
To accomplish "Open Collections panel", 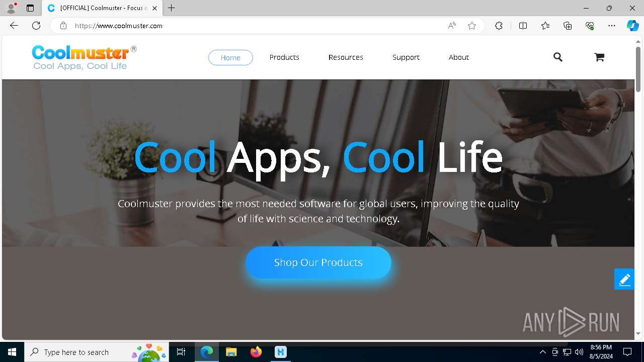I will pyautogui.click(x=568, y=26).
